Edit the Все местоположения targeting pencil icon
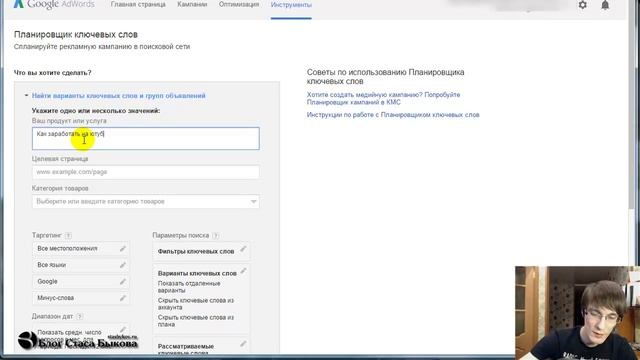Viewport: 640px width, 360px height. [x=122, y=249]
